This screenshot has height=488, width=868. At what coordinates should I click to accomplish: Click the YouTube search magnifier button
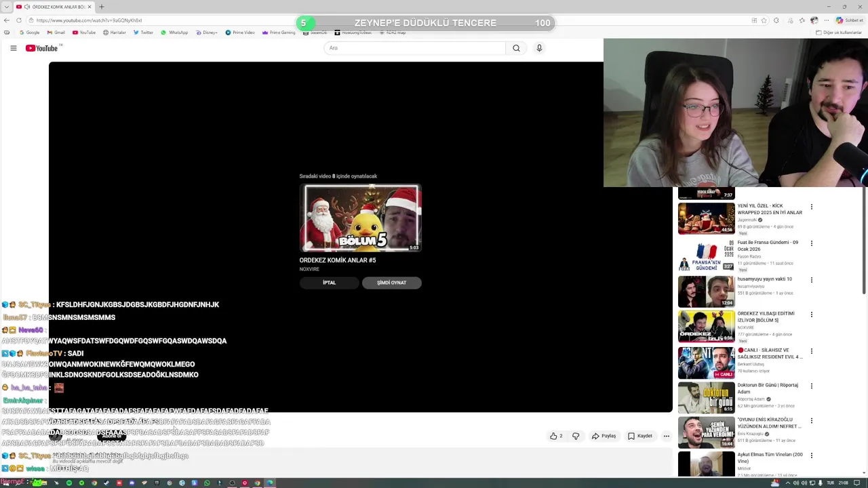(x=516, y=48)
